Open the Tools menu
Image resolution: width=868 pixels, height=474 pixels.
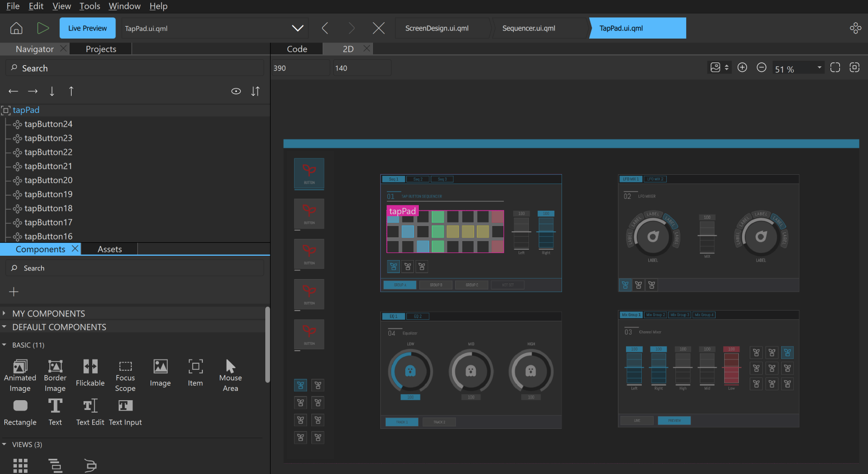[x=90, y=6]
